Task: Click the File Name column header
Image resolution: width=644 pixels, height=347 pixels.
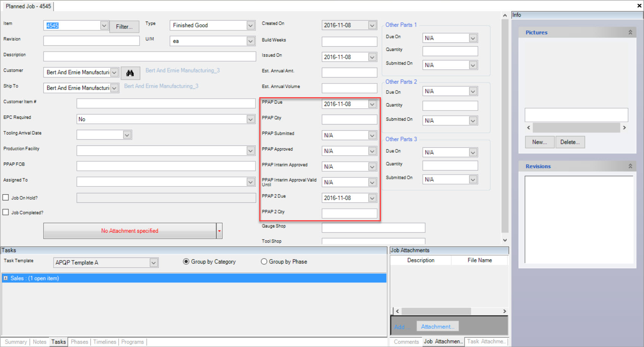Action: coord(479,260)
